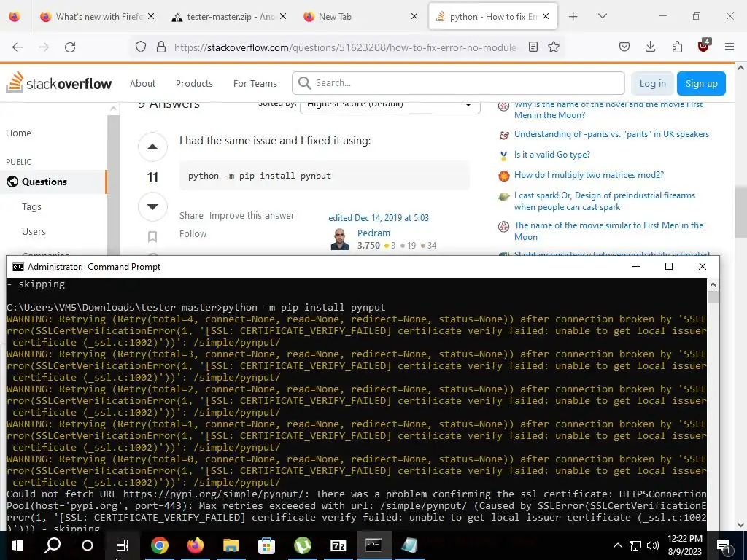Open Users in the left sidebar
Image resolution: width=747 pixels, height=560 pixels.
(x=34, y=231)
